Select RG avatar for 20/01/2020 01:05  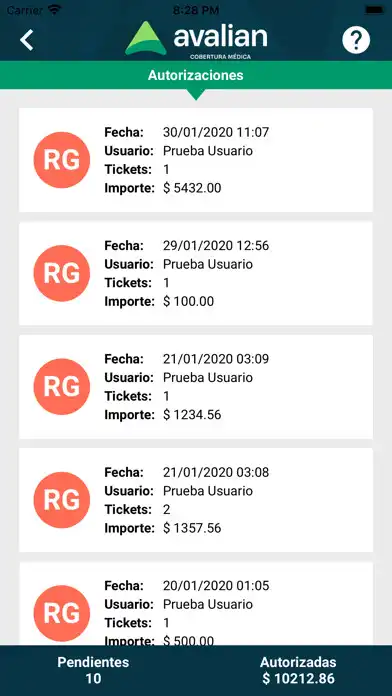coord(62,613)
